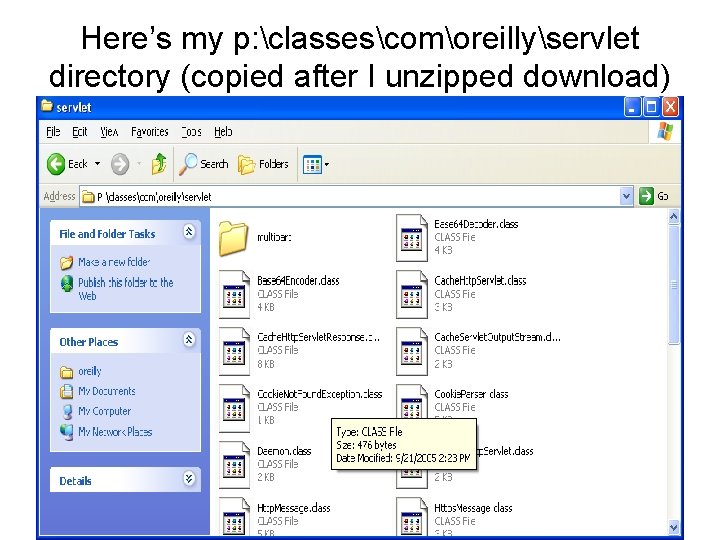Open the File menu
720x540 pixels.
(53, 132)
